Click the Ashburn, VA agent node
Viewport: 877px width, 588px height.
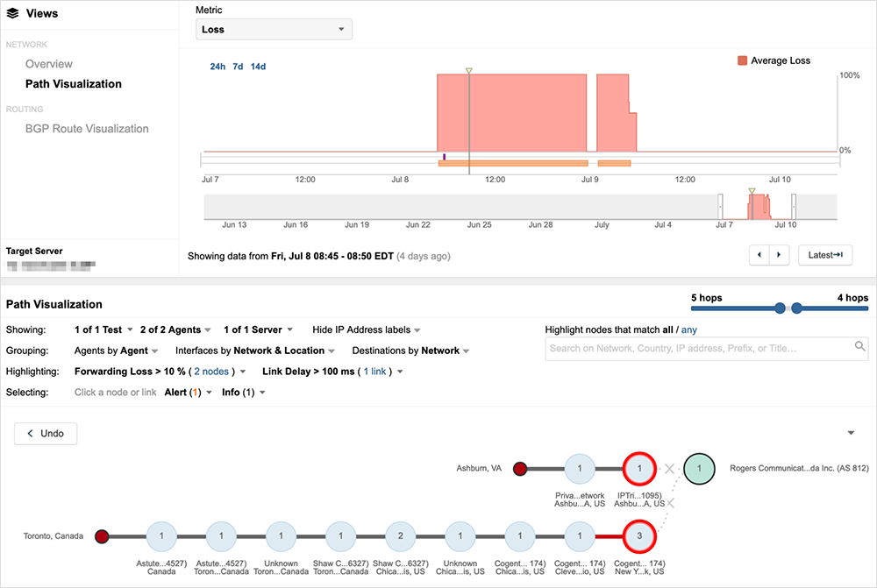click(519, 468)
